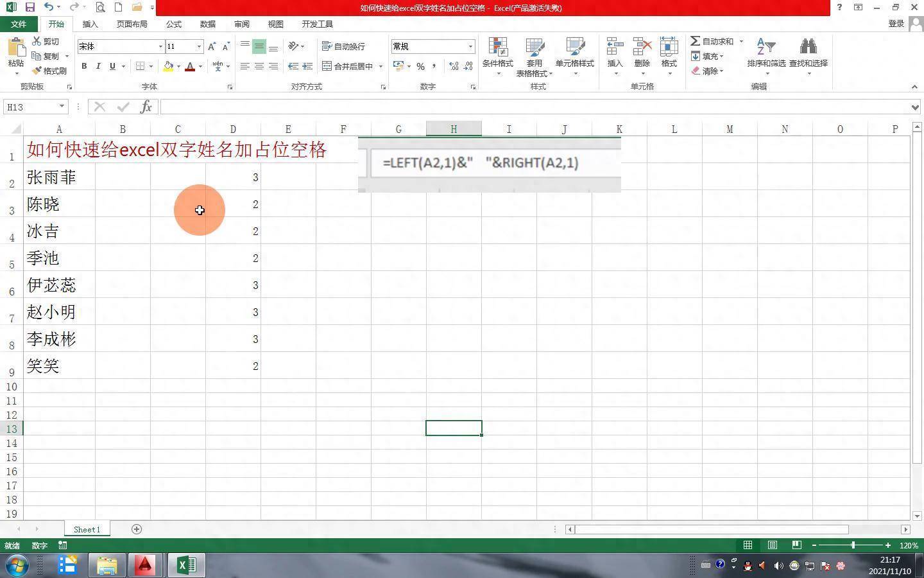Screen dimensions: 924x578
Task: Expand the number format dropdown
Action: point(470,46)
